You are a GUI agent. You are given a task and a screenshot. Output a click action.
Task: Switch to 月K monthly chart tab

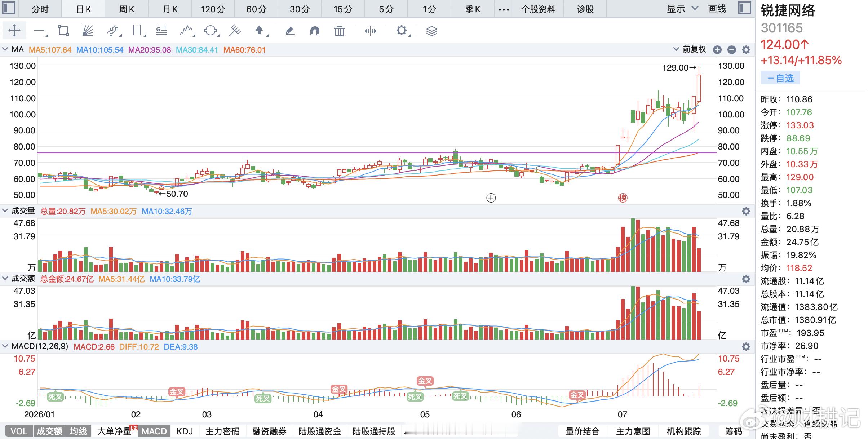pyautogui.click(x=170, y=9)
